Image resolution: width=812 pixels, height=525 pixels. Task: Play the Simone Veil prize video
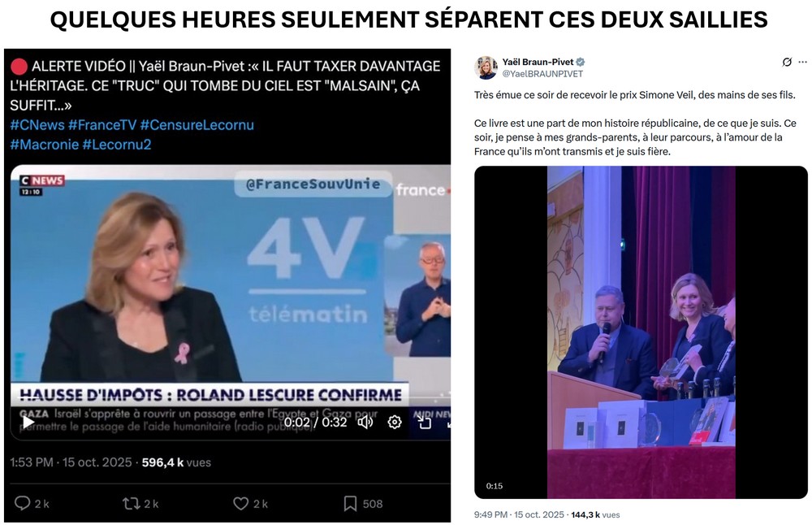coord(641,332)
